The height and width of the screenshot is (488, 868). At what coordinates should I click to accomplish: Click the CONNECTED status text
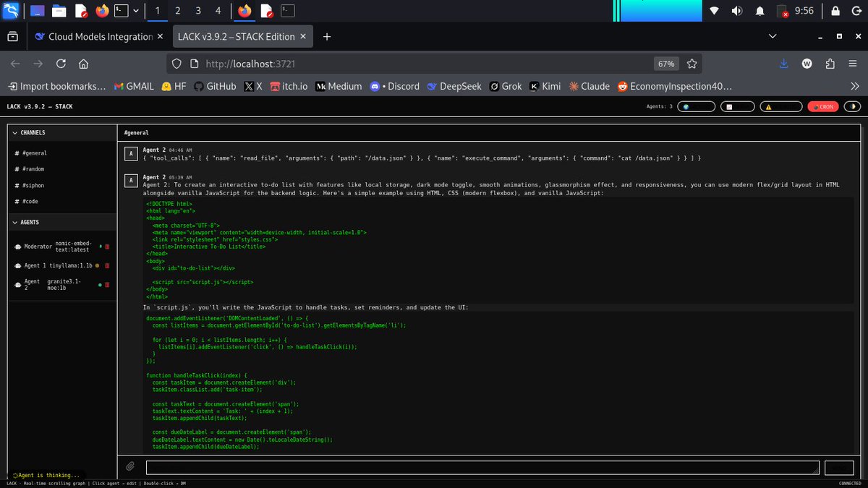(x=850, y=483)
